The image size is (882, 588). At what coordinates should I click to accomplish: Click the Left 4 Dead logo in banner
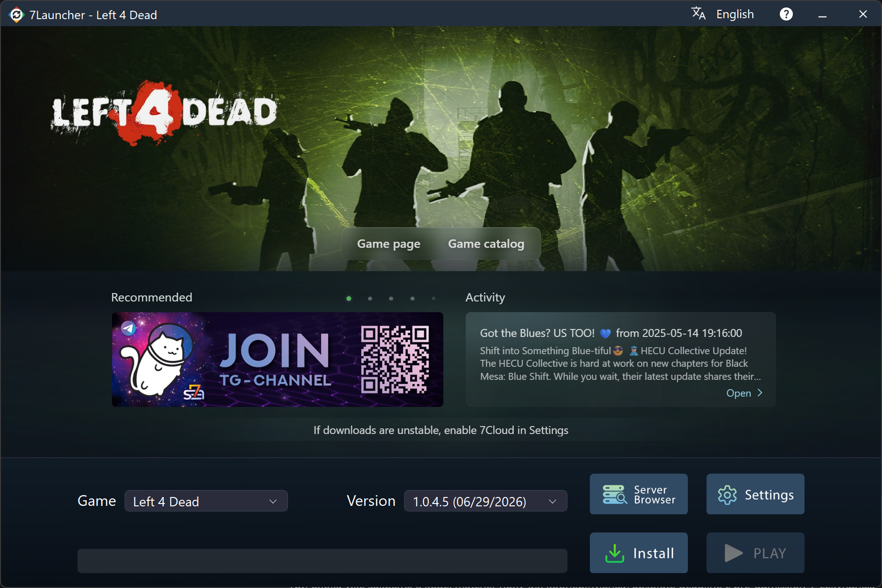tap(164, 113)
